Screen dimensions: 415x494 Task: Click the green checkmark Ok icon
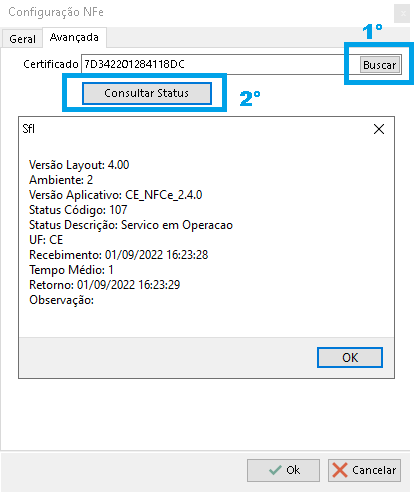click(x=275, y=470)
